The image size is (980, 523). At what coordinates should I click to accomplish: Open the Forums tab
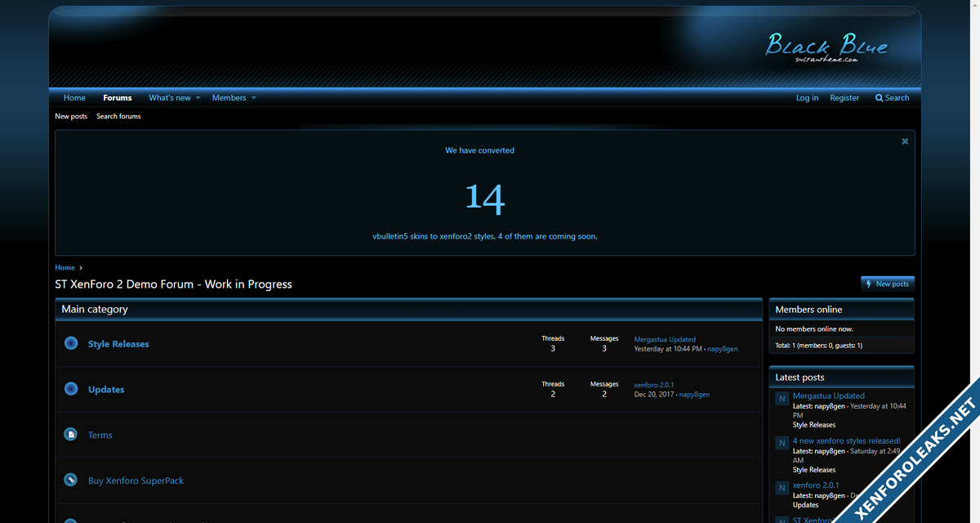[118, 98]
